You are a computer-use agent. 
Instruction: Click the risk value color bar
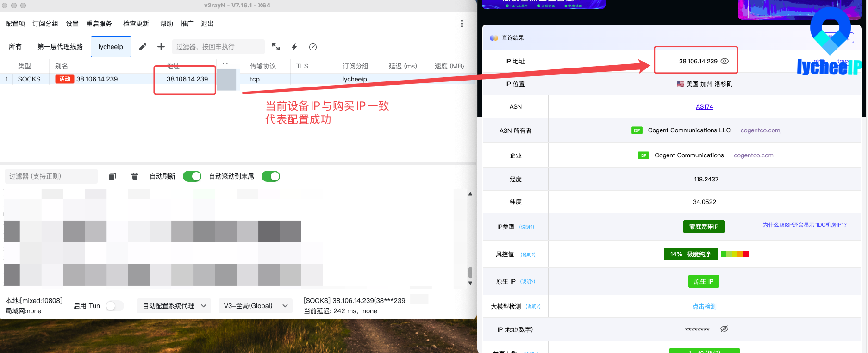735,254
